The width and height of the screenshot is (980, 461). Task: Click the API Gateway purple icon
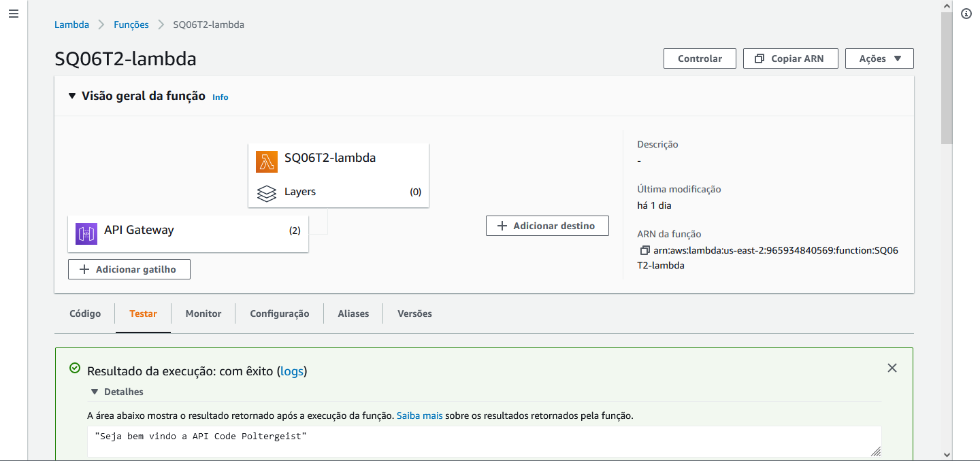tap(86, 234)
